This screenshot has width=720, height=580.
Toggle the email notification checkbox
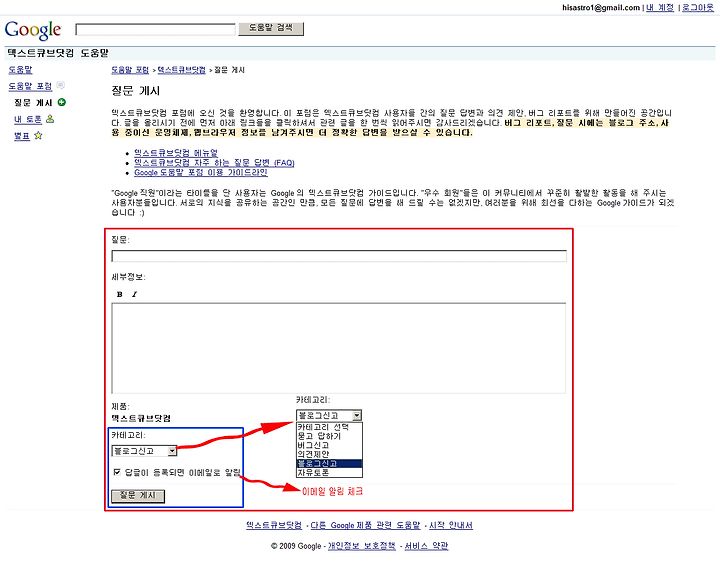click(x=117, y=472)
